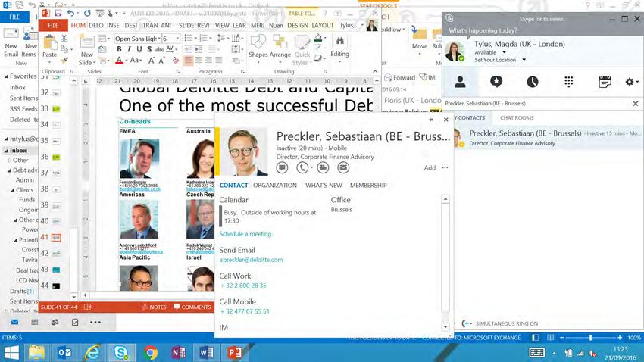644x362 pixels.
Task: Call mobile number +32 477 07 55 51
Action: click(x=245, y=311)
